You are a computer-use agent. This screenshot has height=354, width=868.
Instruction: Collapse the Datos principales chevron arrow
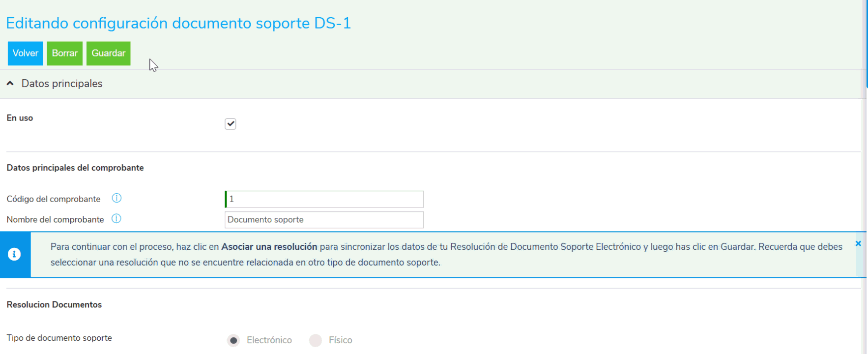coord(10,84)
